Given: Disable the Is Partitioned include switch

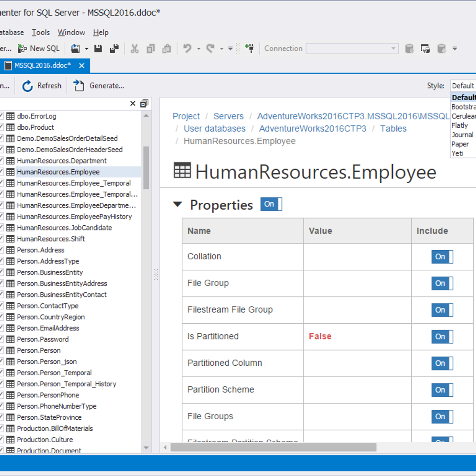Looking at the screenshot, I should 442,337.
